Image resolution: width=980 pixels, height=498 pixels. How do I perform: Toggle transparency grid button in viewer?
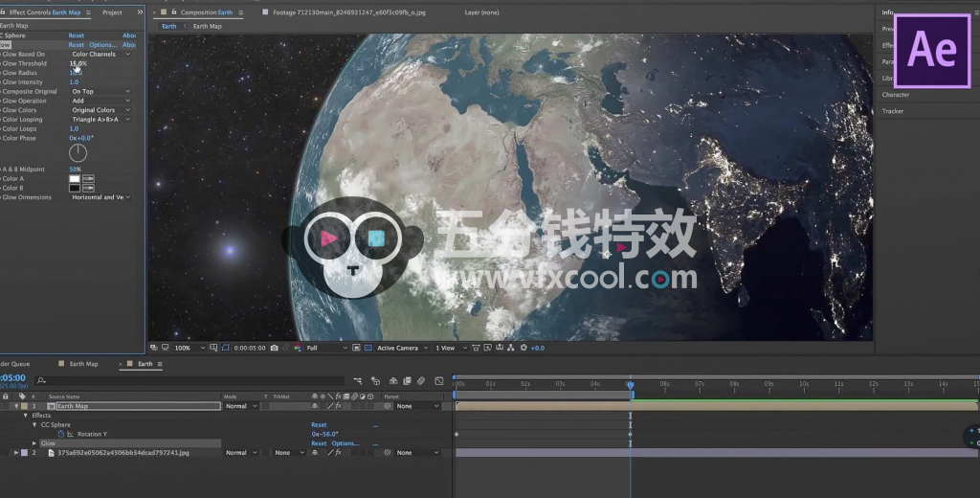(x=368, y=348)
